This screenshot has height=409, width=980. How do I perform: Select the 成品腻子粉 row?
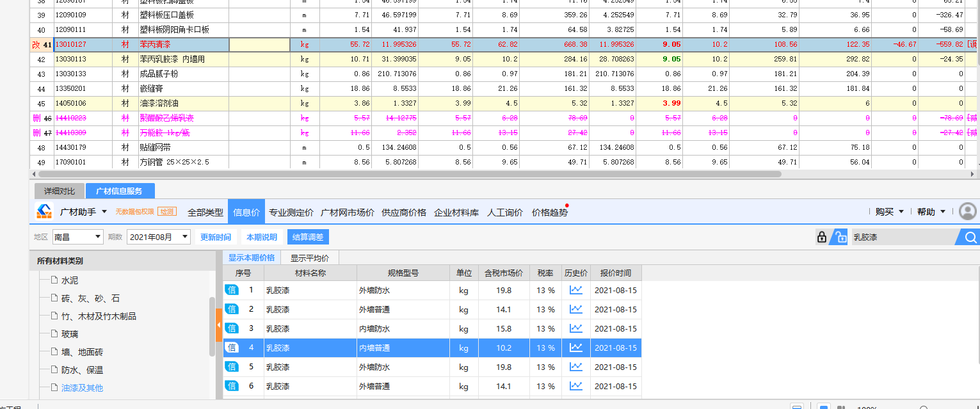(504, 74)
